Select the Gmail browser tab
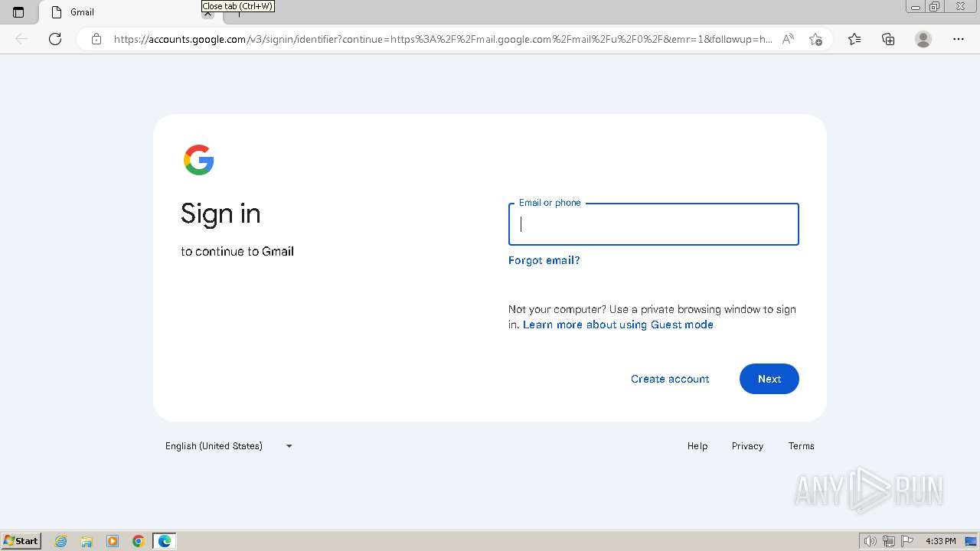This screenshot has height=551, width=980. coord(122,12)
